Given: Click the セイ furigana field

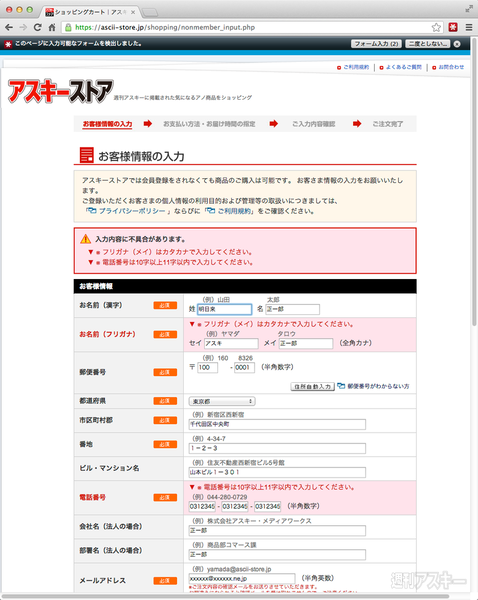Looking at the screenshot, I should (231, 343).
